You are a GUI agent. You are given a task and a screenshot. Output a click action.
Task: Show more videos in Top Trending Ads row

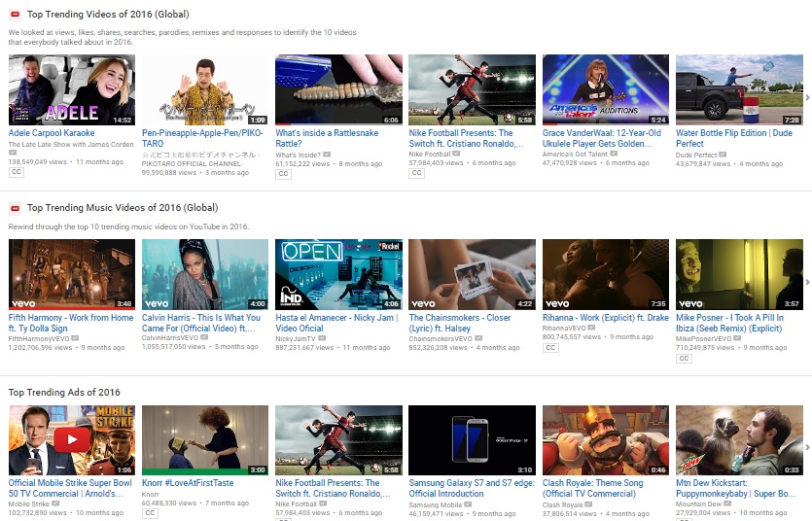point(807,447)
